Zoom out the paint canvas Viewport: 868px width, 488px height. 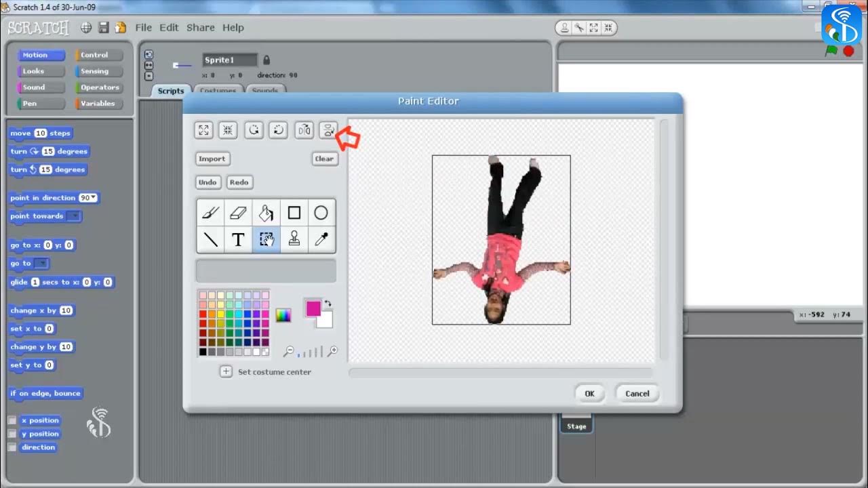tap(289, 351)
